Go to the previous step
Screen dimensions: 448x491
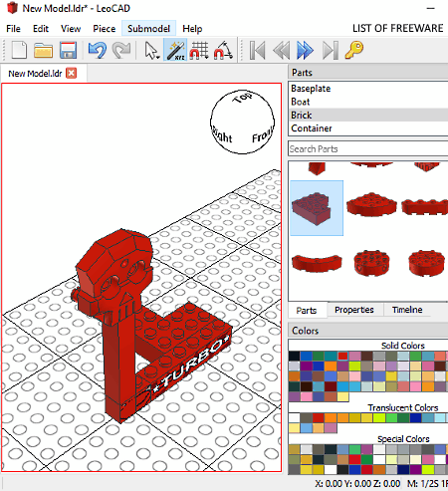(281, 50)
